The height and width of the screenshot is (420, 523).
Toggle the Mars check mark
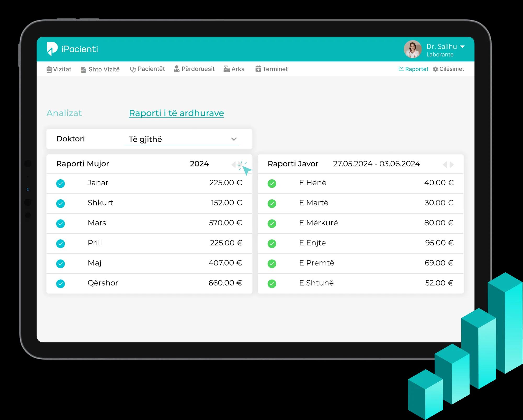(60, 223)
